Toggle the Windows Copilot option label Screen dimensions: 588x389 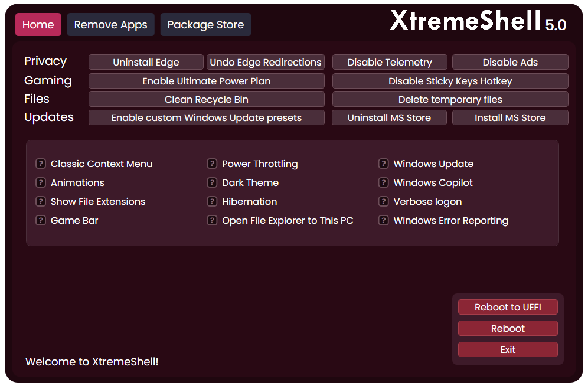click(x=433, y=182)
